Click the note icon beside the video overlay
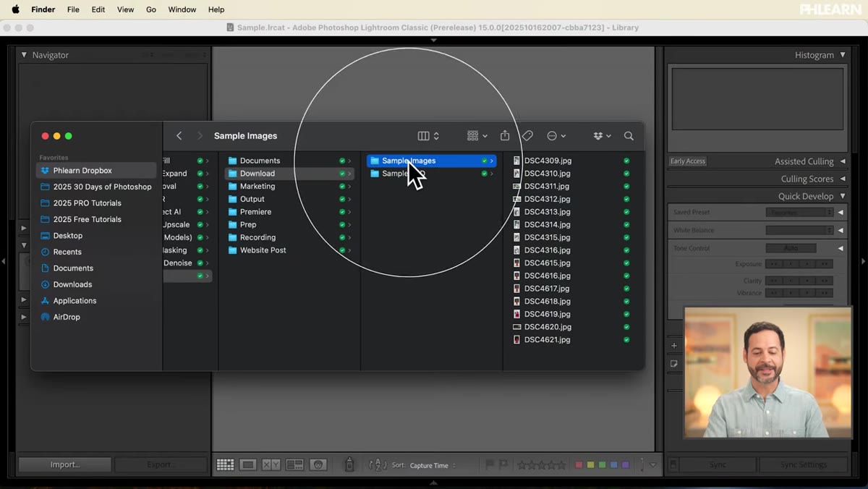 tap(674, 364)
